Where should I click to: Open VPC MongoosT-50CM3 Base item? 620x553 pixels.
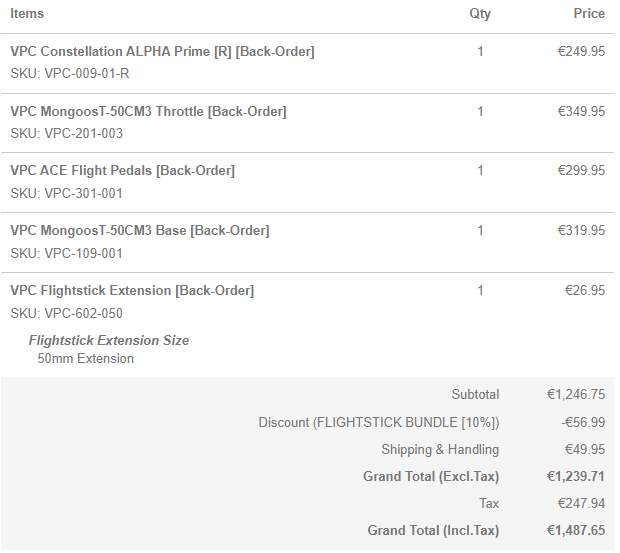[139, 231]
